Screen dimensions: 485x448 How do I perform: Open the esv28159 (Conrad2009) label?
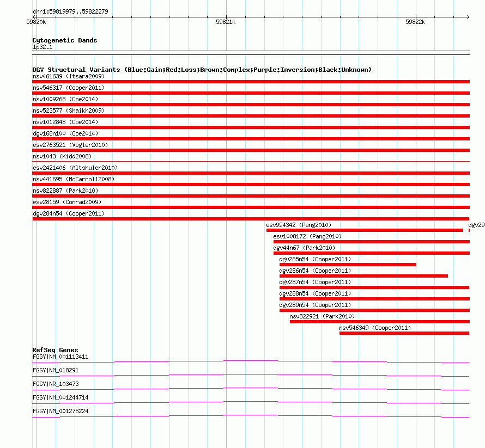(x=67, y=202)
